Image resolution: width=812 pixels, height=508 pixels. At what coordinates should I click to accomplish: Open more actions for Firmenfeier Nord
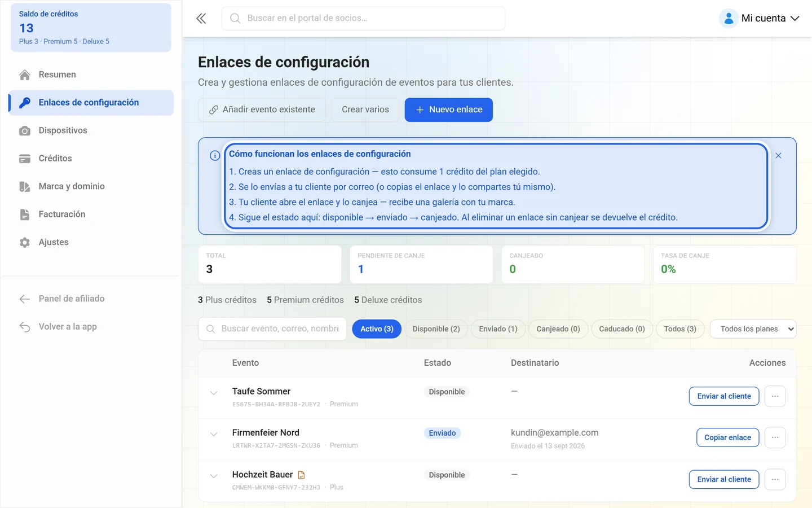coord(775,437)
